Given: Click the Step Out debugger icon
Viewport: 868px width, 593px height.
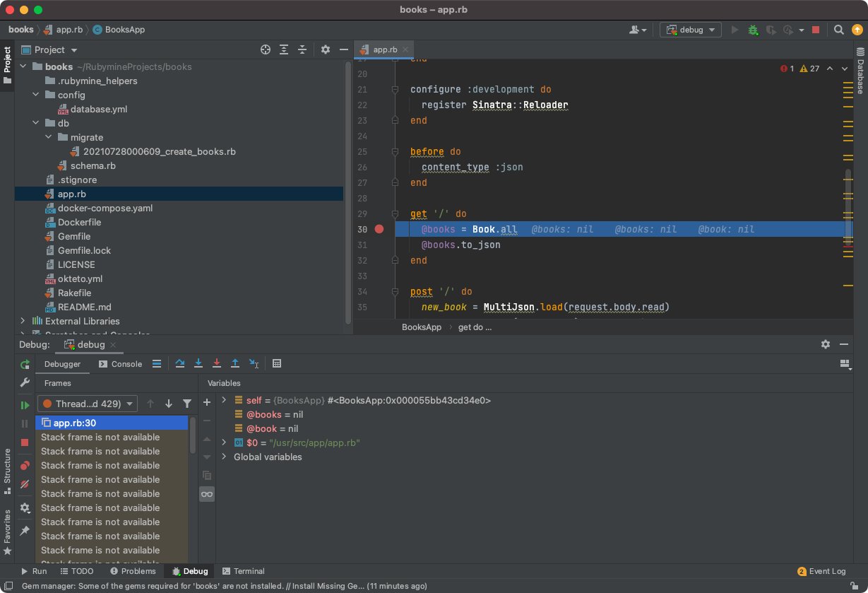Looking at the screenshot, I should point(235,363).
